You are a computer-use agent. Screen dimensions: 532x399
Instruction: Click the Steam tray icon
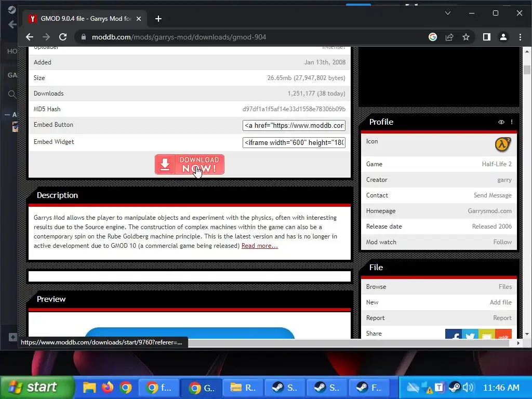(455, 387)
